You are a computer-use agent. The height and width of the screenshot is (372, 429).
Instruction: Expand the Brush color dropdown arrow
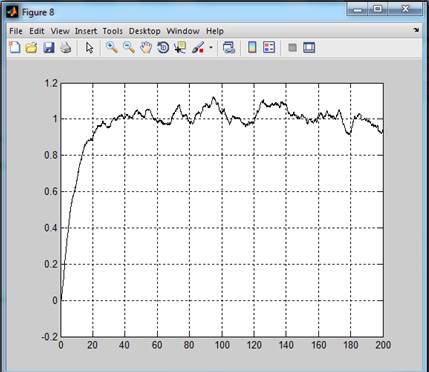211,48
